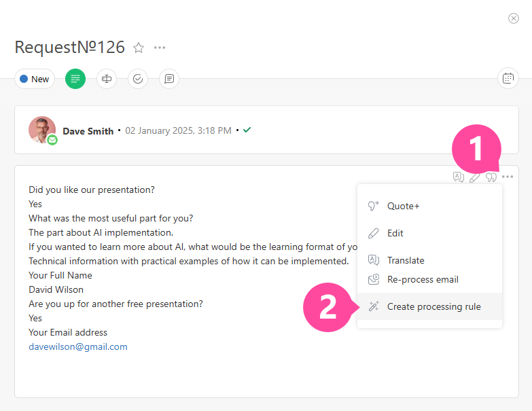Open the comments note icon in toolbar

tap(169, 79)
